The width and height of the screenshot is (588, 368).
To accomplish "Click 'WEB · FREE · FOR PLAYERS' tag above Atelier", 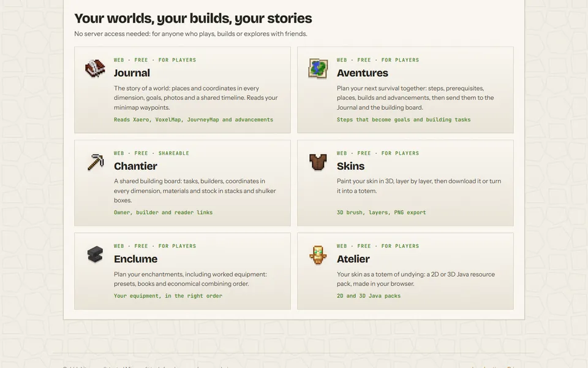I will [x=378, y=246].
